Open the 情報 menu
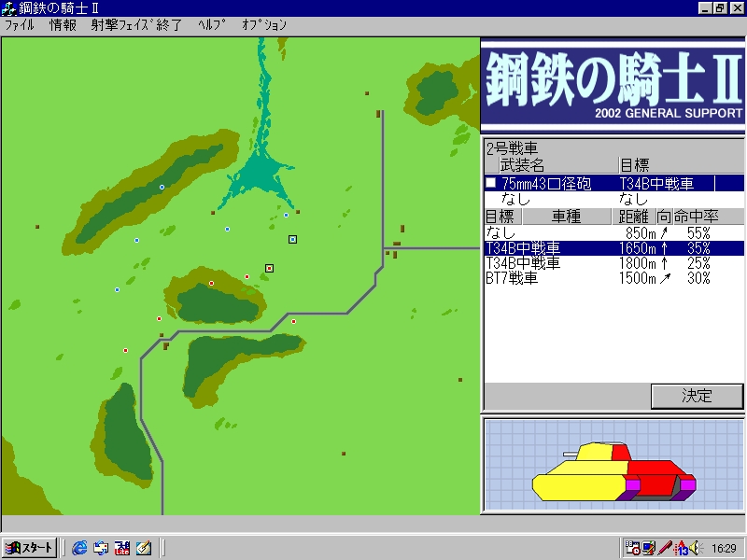Image resolution: width=747 pixels, height=560 pixels. click(x=63, y=25)
